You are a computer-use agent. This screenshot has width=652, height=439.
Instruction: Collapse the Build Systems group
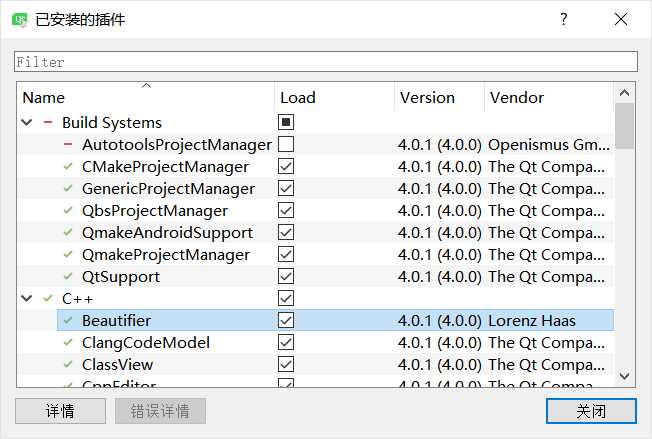pos(27,123)
